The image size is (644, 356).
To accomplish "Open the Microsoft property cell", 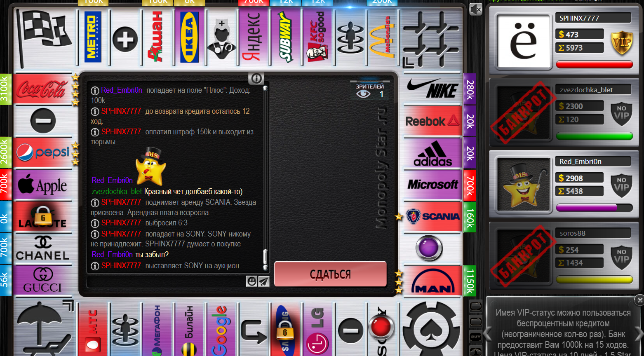I will point(432,185).
